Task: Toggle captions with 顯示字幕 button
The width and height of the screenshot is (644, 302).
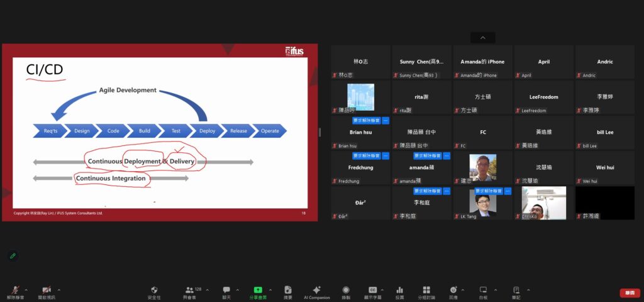Action: click(x=372, y=290)
